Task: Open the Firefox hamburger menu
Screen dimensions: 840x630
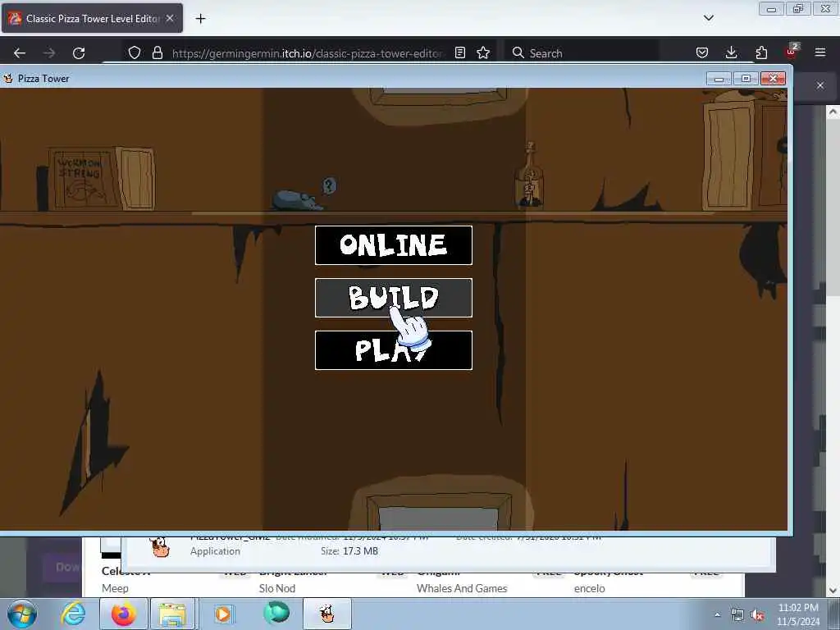Action: 820,52
